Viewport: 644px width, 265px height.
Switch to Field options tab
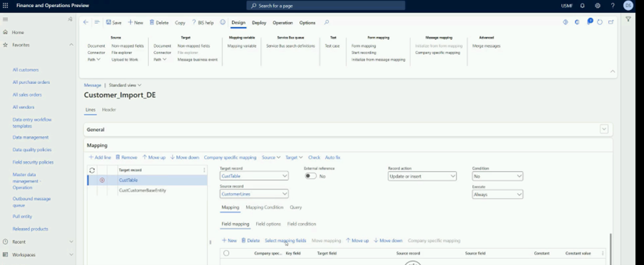(268, 224)
